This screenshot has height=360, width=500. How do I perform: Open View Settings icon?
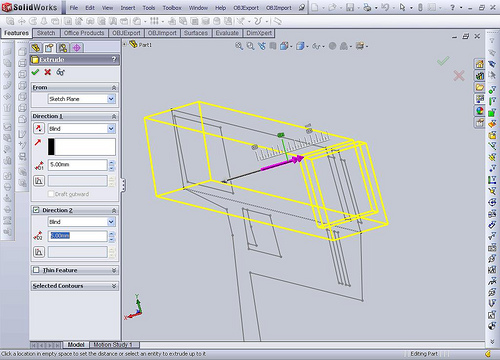(x=360, y=46)
